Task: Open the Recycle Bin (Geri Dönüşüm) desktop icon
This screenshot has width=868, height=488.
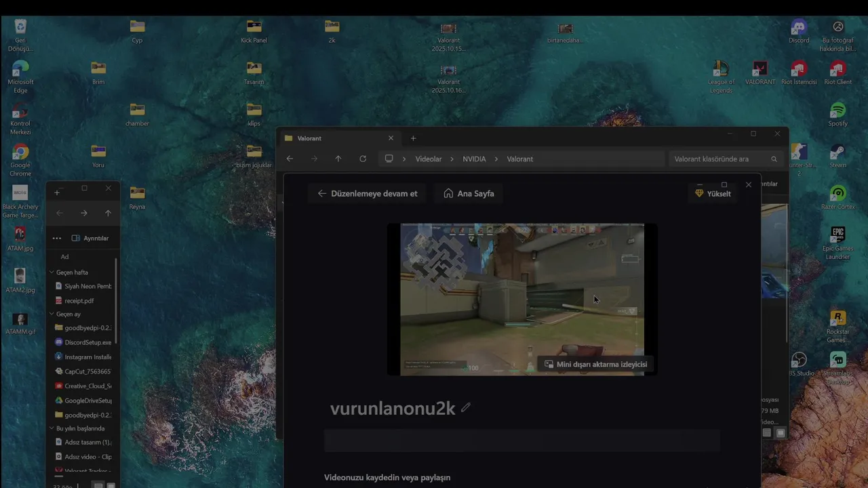Action: pyautogui.click(x=20, y=35)
